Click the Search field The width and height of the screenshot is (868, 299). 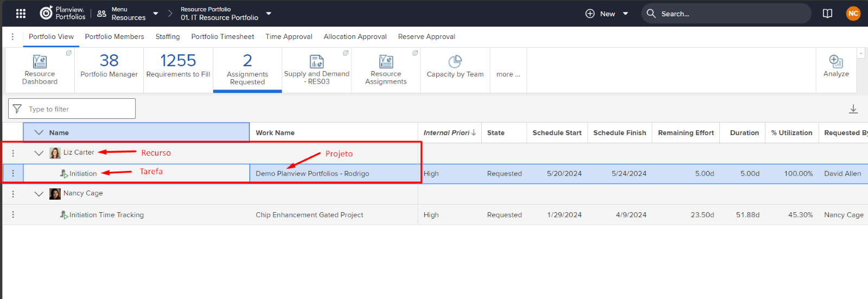(x=726, y=14)
